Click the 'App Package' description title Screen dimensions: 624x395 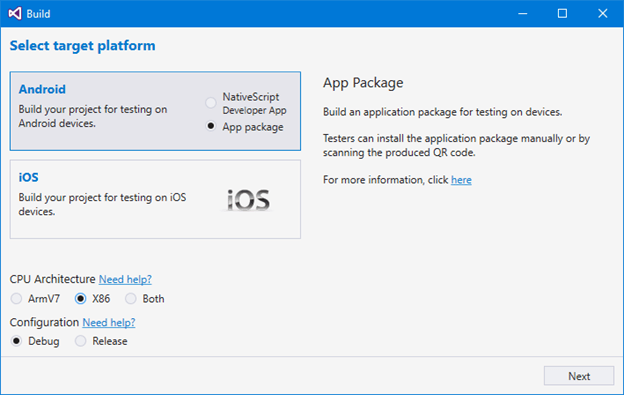tap(363, 83)
